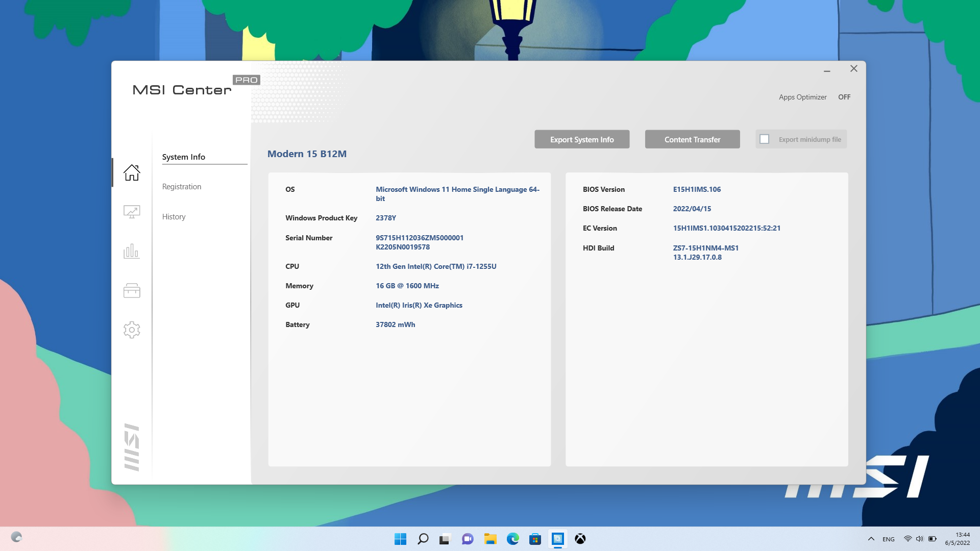This screenshot has width=980, height=551.
Task: Select serial line K2205N0019578
Action: [x=403, y=247]
